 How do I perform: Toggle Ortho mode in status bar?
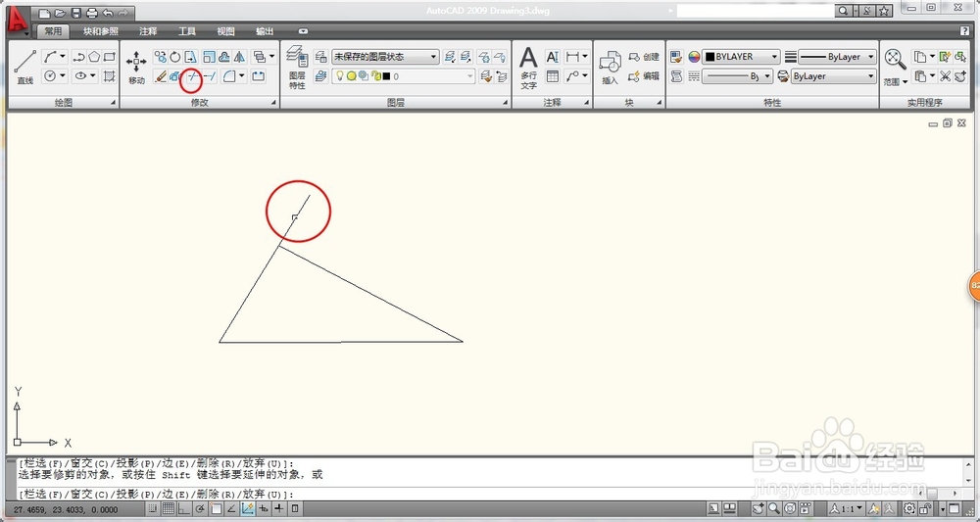(x=184, y=509)
